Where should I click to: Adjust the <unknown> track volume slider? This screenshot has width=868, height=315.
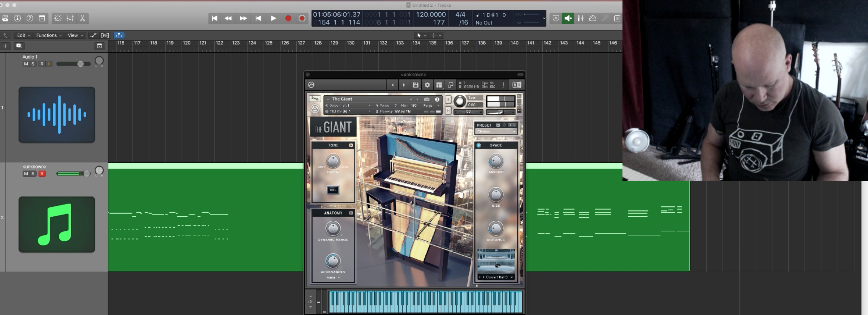click(73, 174)
